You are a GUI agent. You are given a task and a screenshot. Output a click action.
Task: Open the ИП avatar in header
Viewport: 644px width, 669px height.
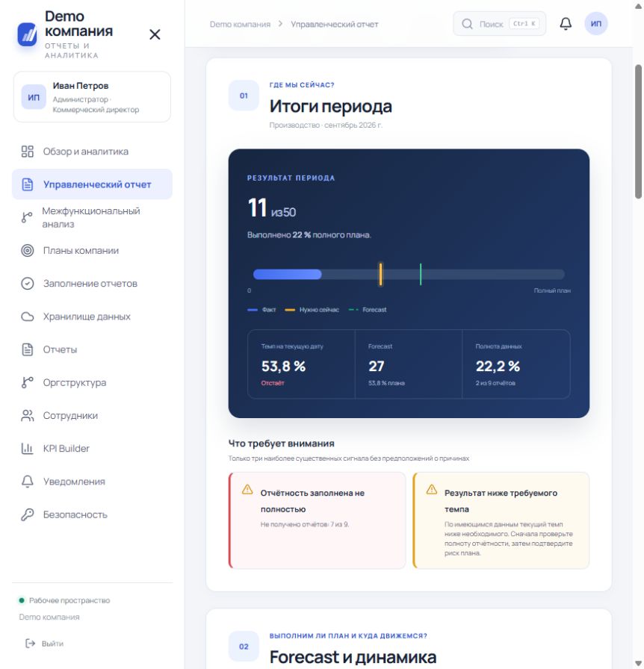coord(595,23)
